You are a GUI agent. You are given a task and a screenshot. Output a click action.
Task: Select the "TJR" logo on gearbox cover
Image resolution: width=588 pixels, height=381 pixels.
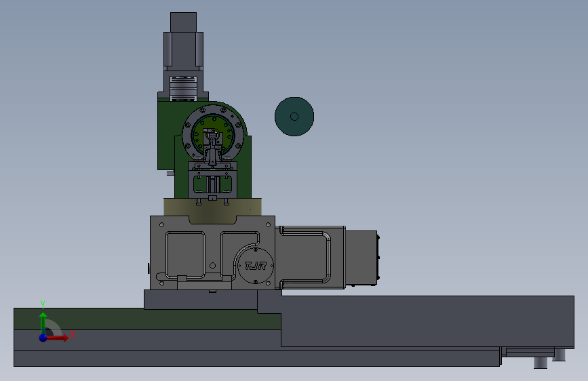pyautogui.click(x=256, y=266)
